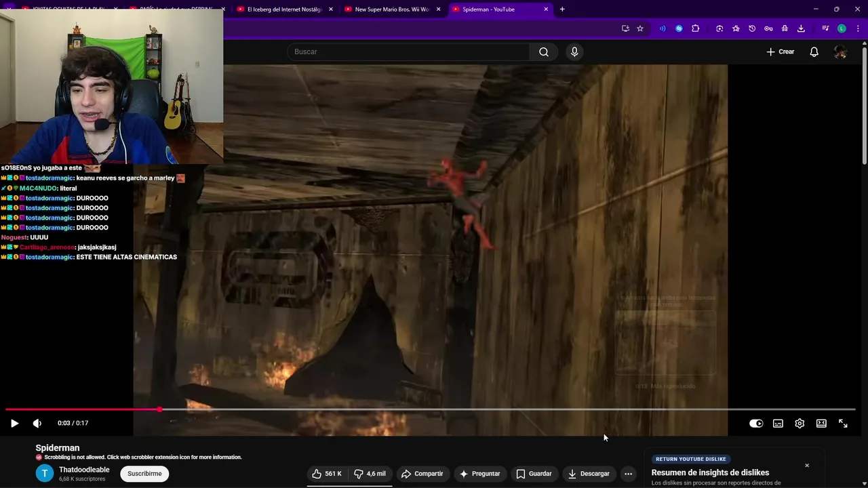Image resolution: width=868 pixels, height=488 pixels.
Task: Click the 6,68 K suscriptores text
Action: coord(82,479)
